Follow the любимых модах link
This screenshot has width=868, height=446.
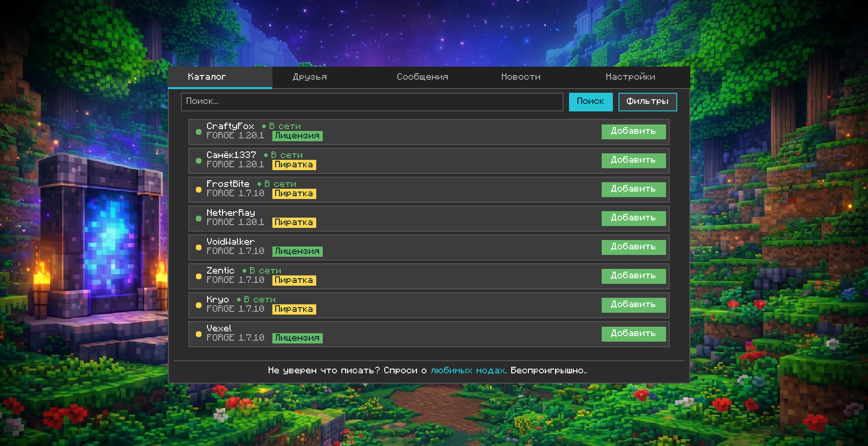tap(467, 371)
